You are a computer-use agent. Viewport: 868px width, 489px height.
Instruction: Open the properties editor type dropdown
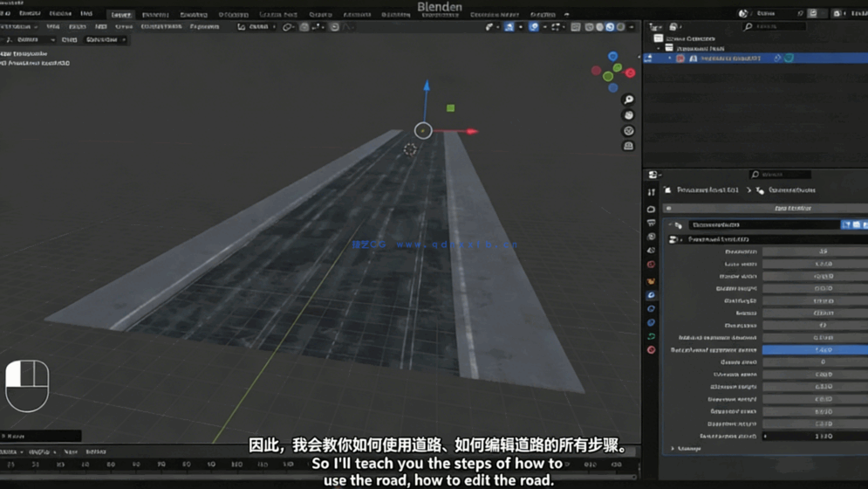click(x=655, y=175)
